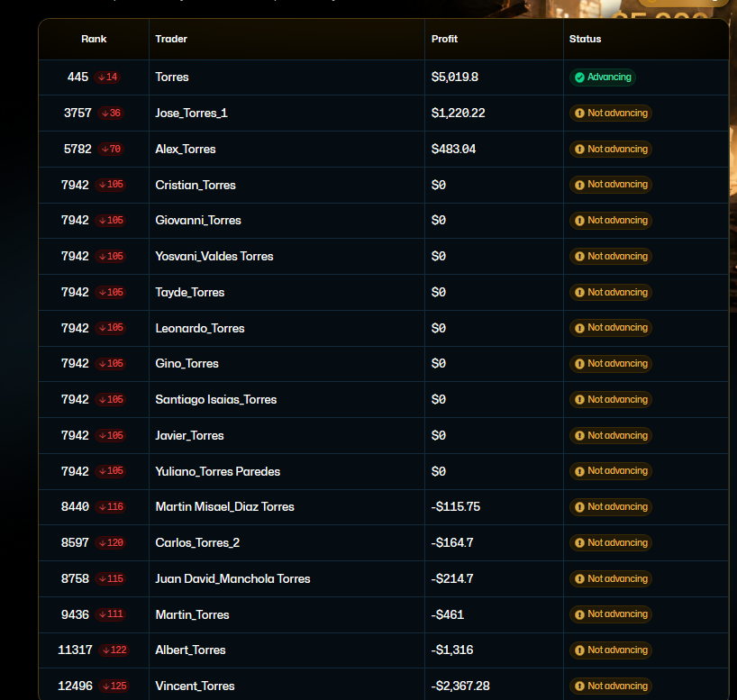The width and height of the screenshot is (737, 700).
Task: Click the Profit column header
Action: click(444, 39)
